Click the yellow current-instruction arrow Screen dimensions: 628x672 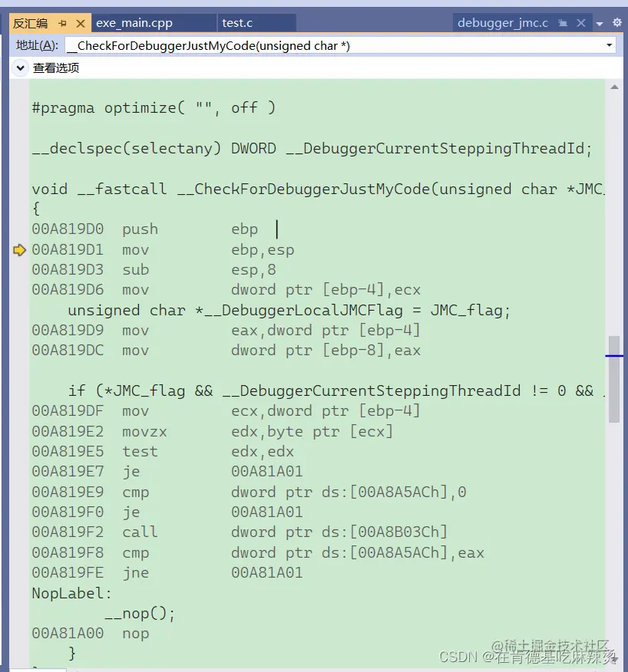[x=19, y=250]
